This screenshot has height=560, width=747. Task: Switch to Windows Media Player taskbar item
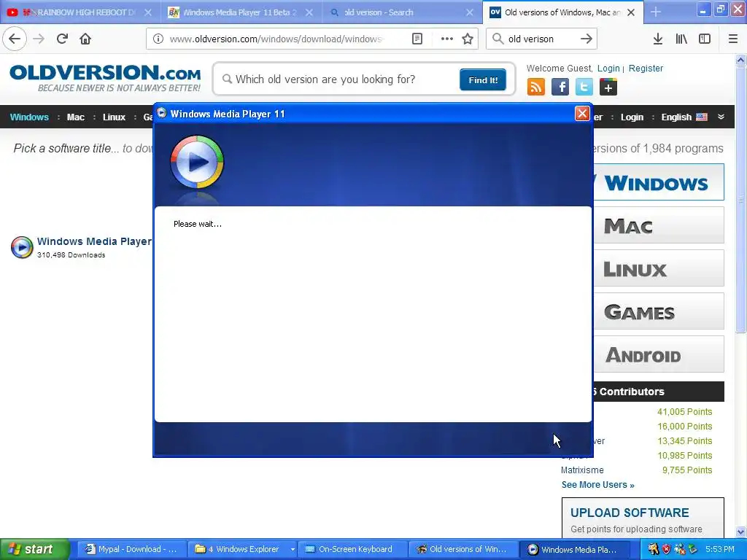point(573,550)
